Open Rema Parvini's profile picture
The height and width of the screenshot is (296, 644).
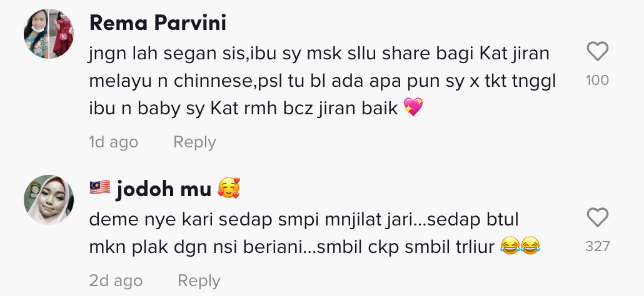[x=49, y=34]
